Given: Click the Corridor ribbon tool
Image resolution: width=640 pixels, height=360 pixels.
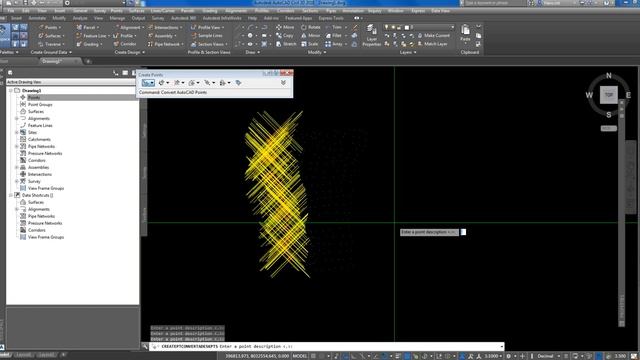Looking at the screenshot, I should point(125,44).
